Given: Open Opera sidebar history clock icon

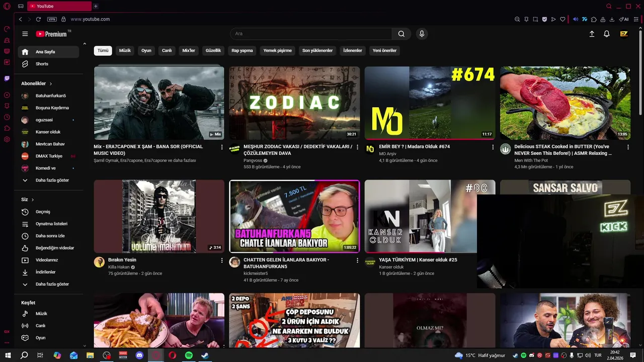Looking at the screenshot, I should coord(7,117).
